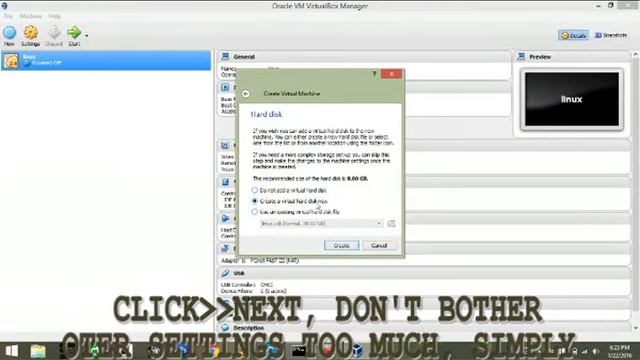The image size is (640, 360).
Task: Select Use an existing virtual hard disk file
Action: 296,211
